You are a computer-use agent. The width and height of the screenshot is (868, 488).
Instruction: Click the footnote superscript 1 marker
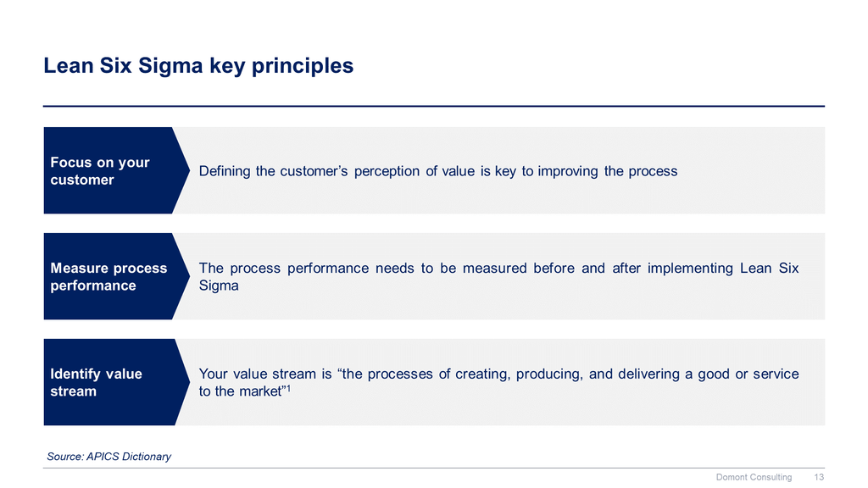pos(288,388)
